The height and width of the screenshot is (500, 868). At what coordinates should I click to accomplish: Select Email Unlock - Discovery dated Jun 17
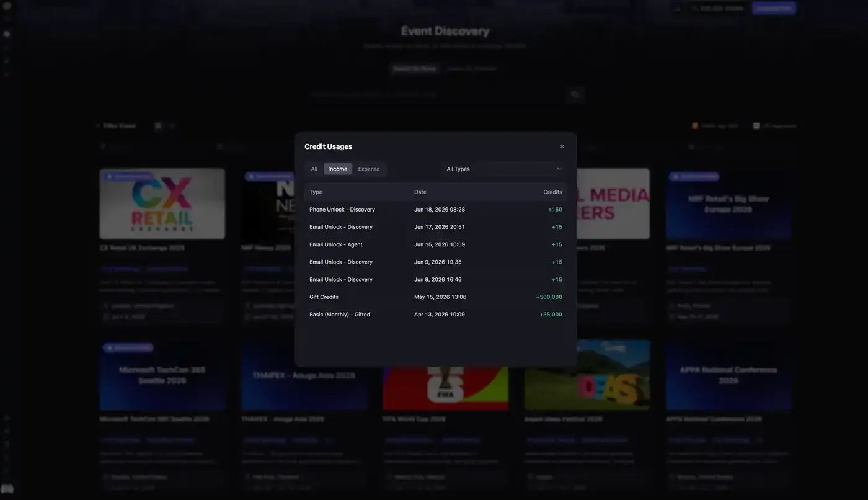(435, 227)
